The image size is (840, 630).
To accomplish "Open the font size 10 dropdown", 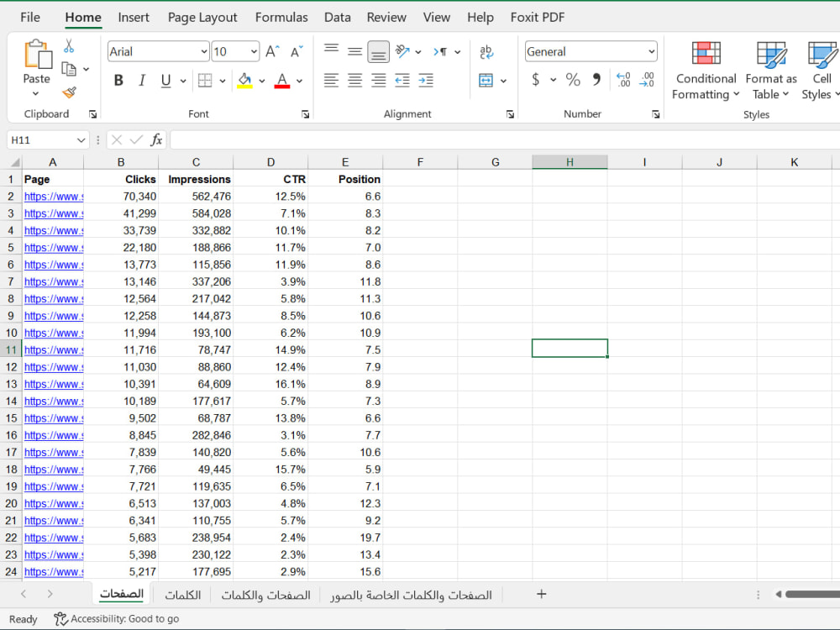I will (254, 51).
